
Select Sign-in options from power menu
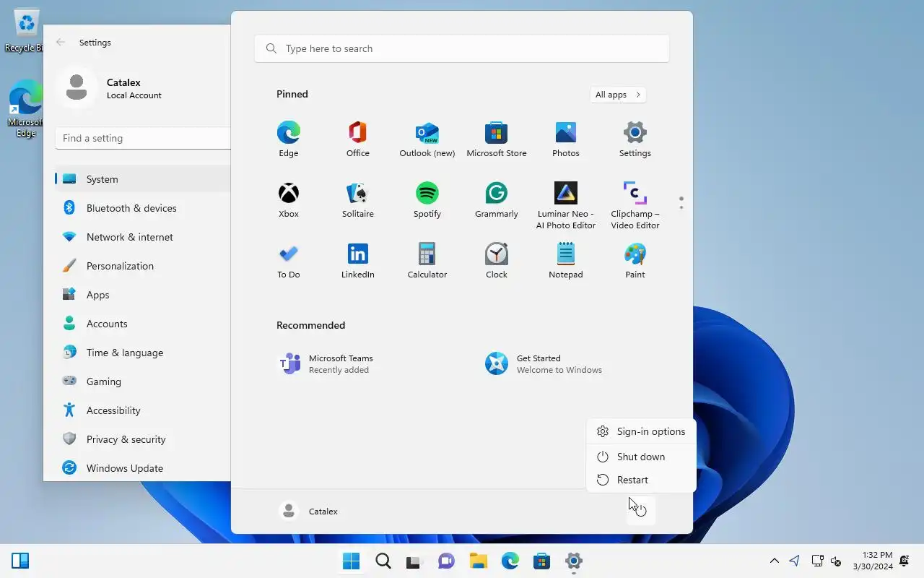pos(641,431)
